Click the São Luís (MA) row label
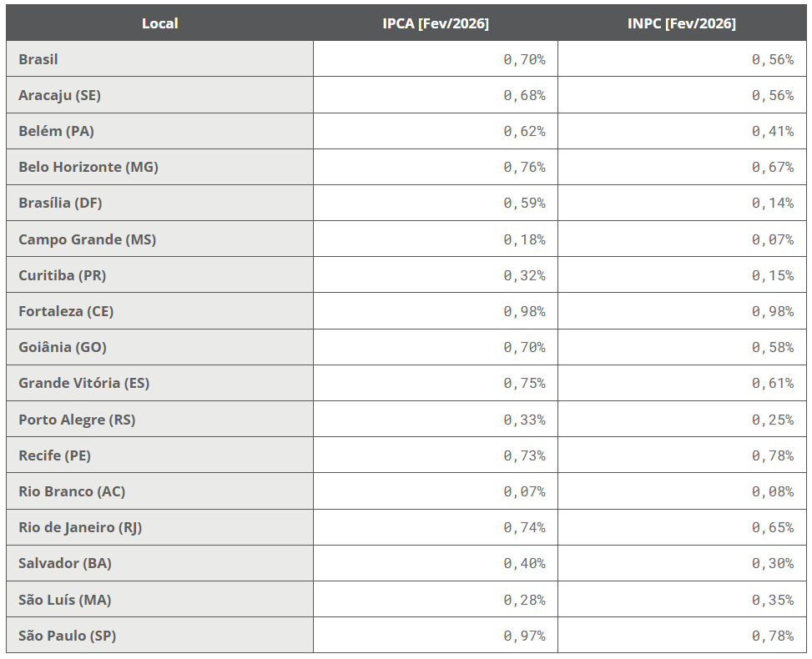812x659 pixels. point(65,600)
